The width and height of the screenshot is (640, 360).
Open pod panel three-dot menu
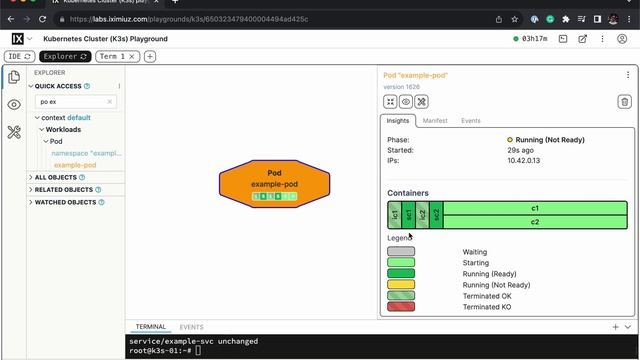tap(628, 75)
